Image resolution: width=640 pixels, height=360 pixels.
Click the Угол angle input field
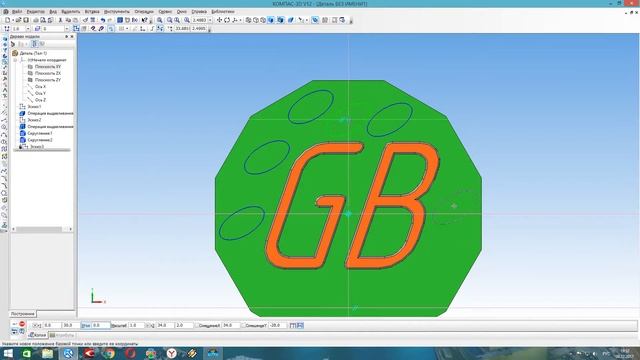click(101, 325)
